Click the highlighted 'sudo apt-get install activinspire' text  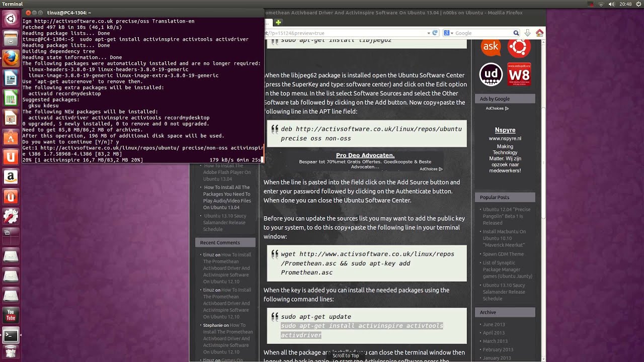pos(362,330)
